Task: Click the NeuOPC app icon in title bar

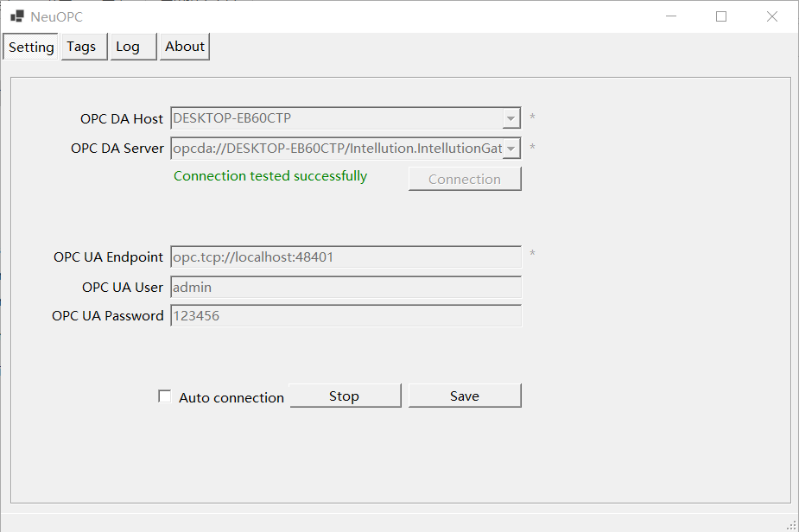Action: click(17, 16)
